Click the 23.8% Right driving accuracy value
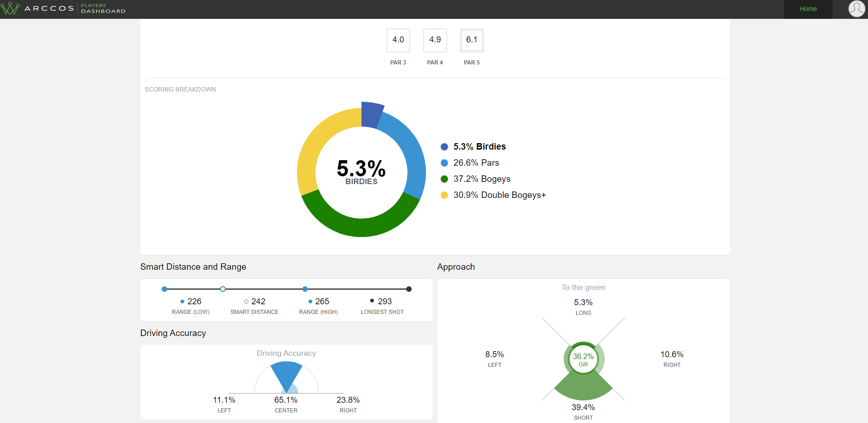The image size is (868, 423). [x=348, y=400]
